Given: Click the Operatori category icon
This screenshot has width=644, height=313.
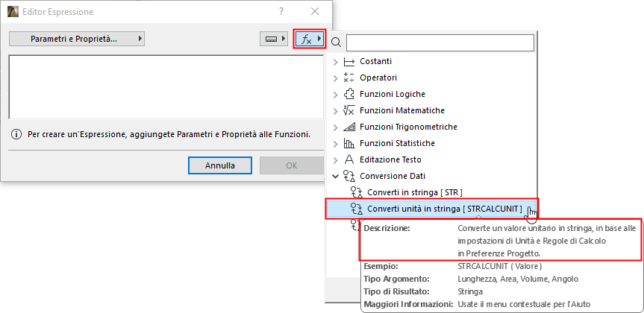Looking at the screenshot, I should point(348,78).
